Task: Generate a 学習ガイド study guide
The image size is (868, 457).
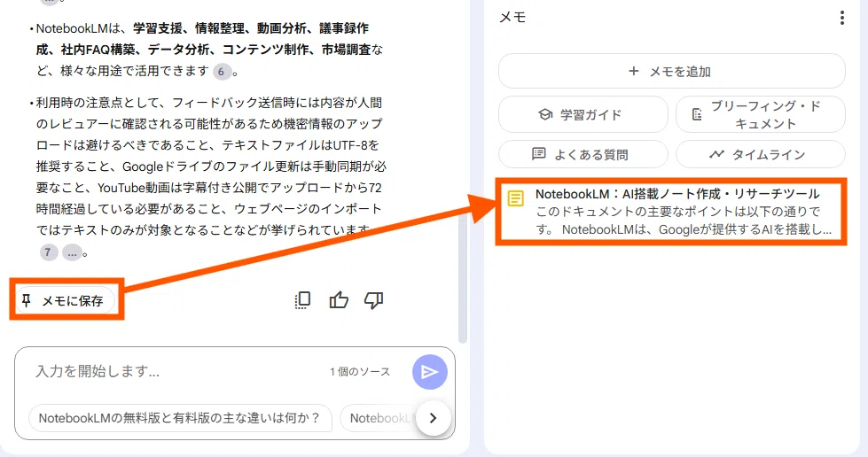Action: [583, 114]
